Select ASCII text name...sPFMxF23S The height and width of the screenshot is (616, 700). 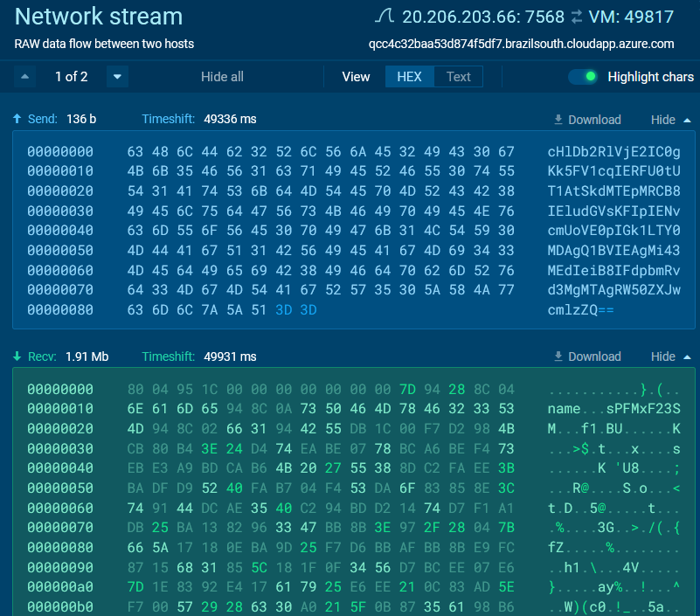coord(613,408)
